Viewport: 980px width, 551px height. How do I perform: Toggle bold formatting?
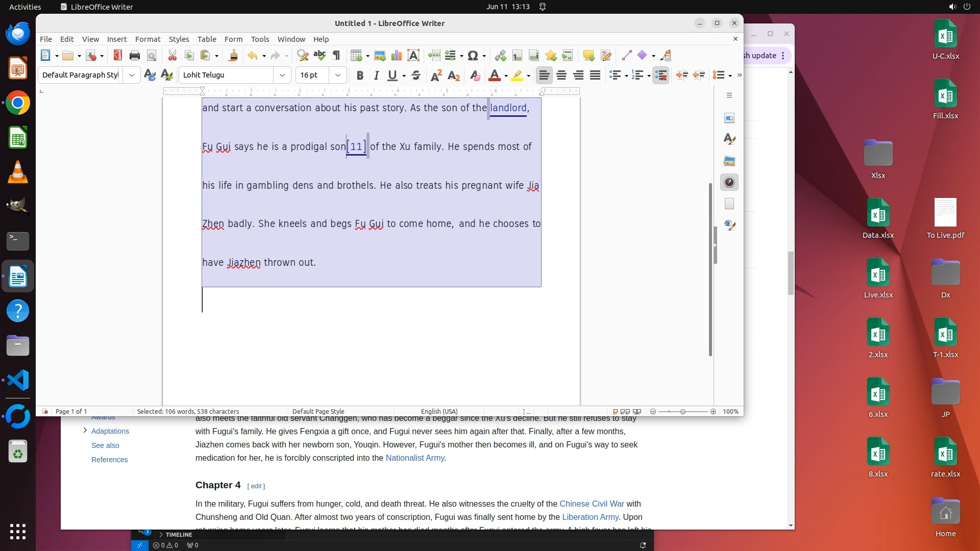[360, 76]
